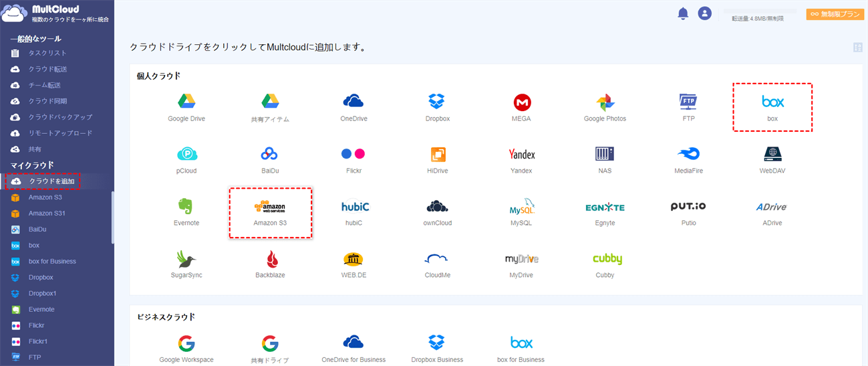Select Amazon S3 in the cloud grid

[270, 213]
